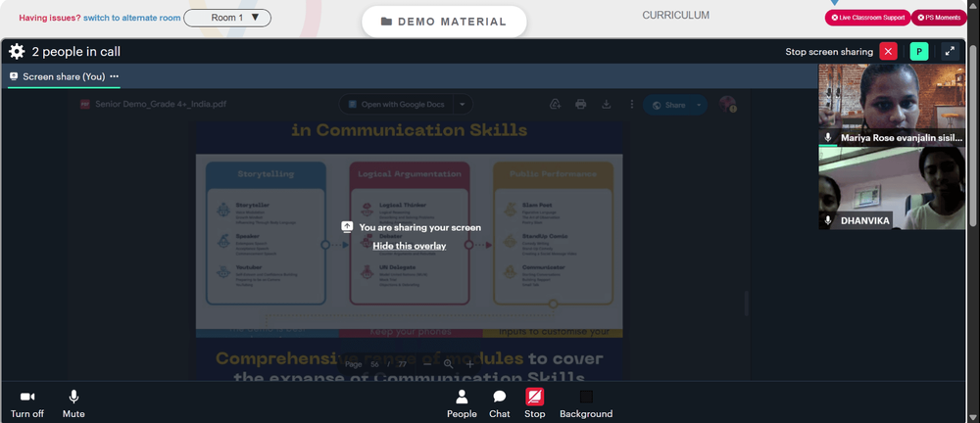Image resolution: width=980 pixels, height=423 pixels.
Task: Click Hide this overlay link
Action: (410, 246)
